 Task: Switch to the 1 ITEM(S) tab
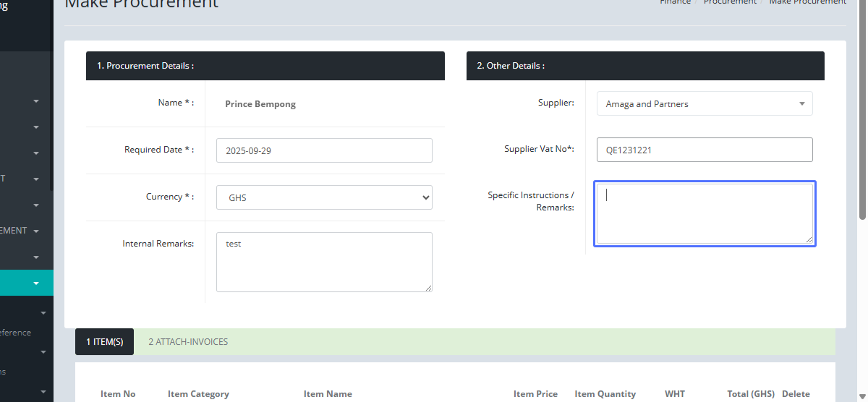tap(104, 341)
